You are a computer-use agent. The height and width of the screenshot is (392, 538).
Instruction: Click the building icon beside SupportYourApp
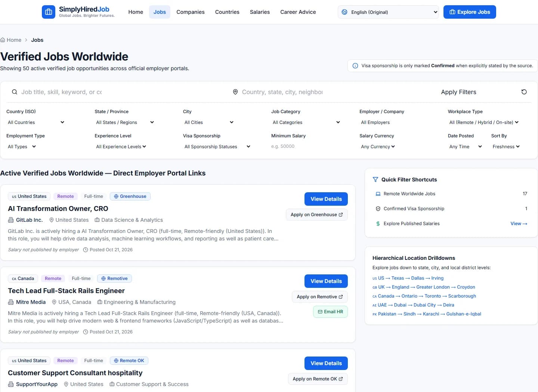[x=11, y=384]
